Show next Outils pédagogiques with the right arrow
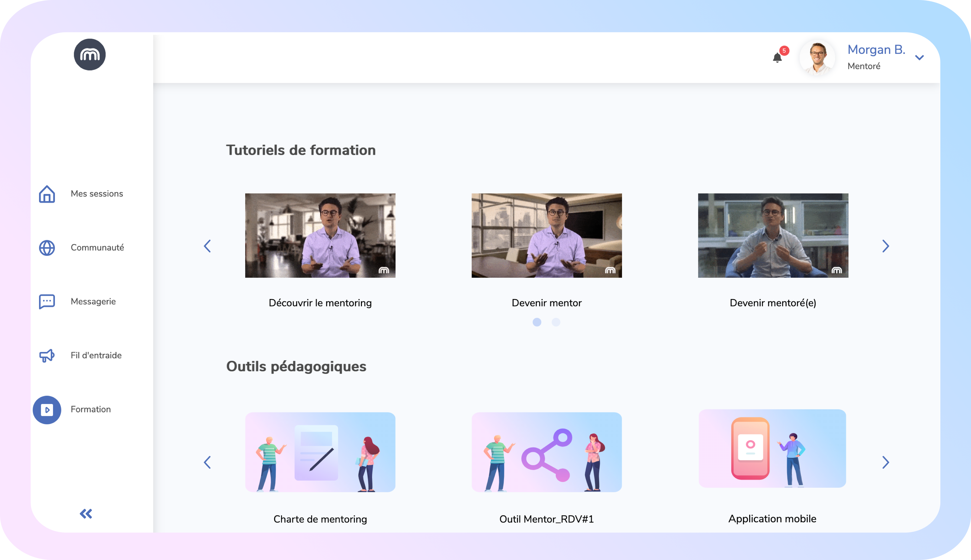Image resolution: width=971 pixels, height=560 pixels. click(x=886, y=462)
